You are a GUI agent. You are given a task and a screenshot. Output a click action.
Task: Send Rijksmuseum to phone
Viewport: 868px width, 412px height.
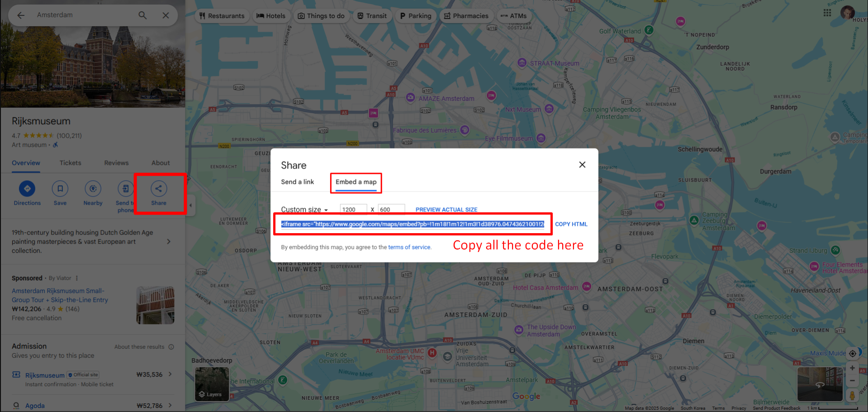coord(125,197)
